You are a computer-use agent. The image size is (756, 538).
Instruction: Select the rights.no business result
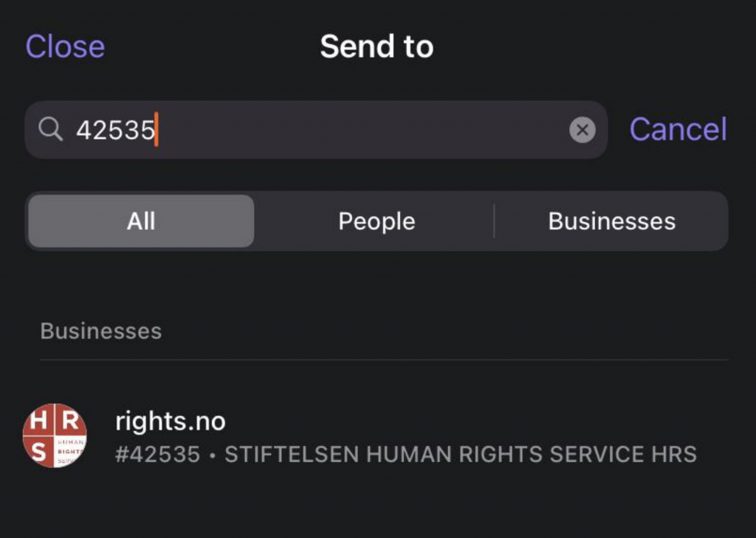[x=171, y=421]
